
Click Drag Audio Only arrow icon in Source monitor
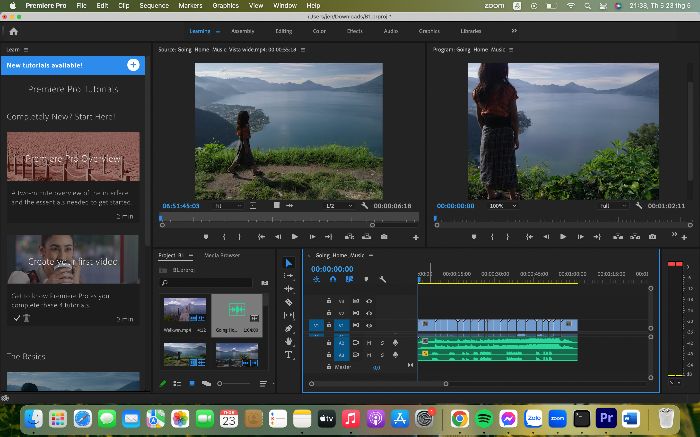(x=289, y=205)
